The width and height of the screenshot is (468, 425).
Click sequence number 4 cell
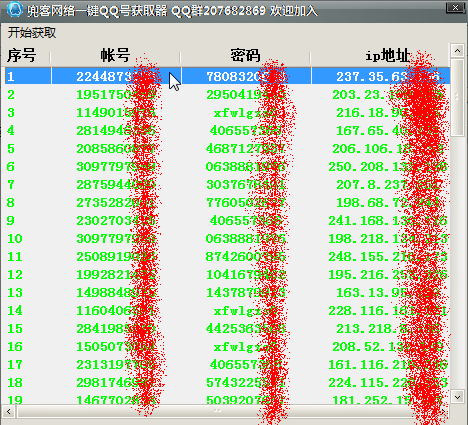tap(11, 131)
